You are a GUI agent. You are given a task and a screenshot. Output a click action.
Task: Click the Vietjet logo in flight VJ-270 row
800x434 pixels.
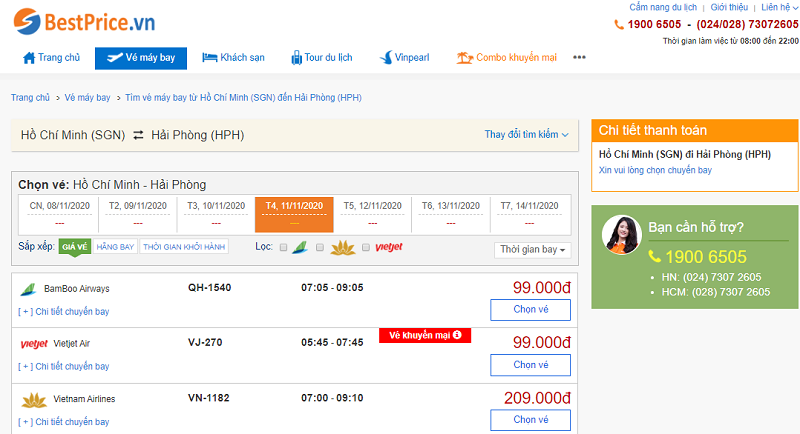[34, 344]
